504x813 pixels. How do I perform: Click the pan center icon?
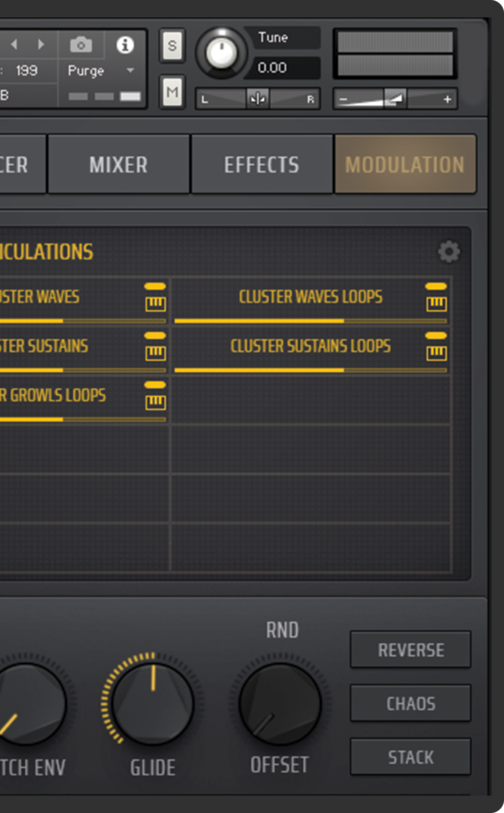(x=258, y=99)
